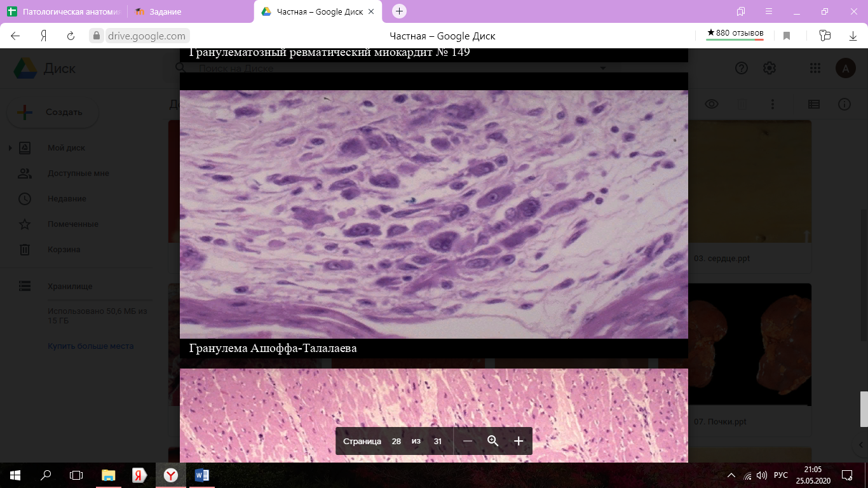Click the granuloma histology slide image
The width and height of the screenshot is (868, 488).
point(434,214)
